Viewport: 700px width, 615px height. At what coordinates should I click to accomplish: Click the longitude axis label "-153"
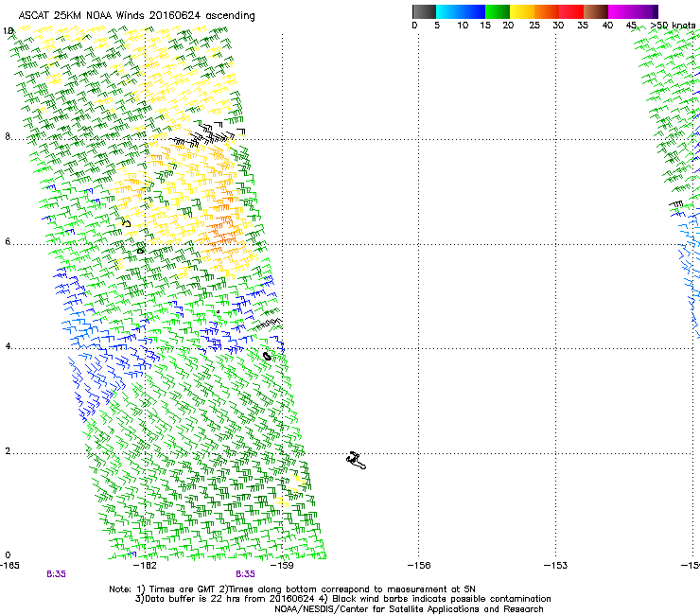pos(556,566)
